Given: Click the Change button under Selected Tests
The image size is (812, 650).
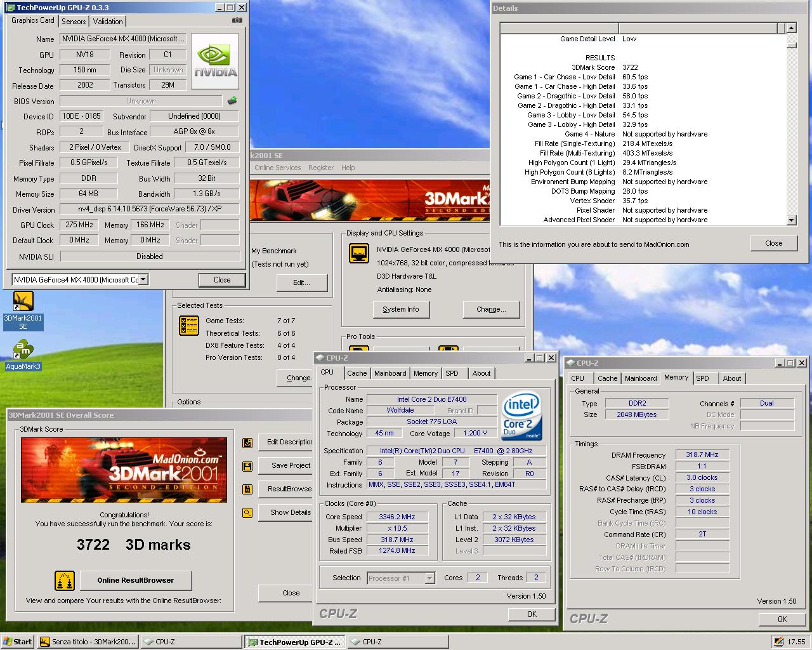Looking at the screenshot, I should click(x=296, y=378).
